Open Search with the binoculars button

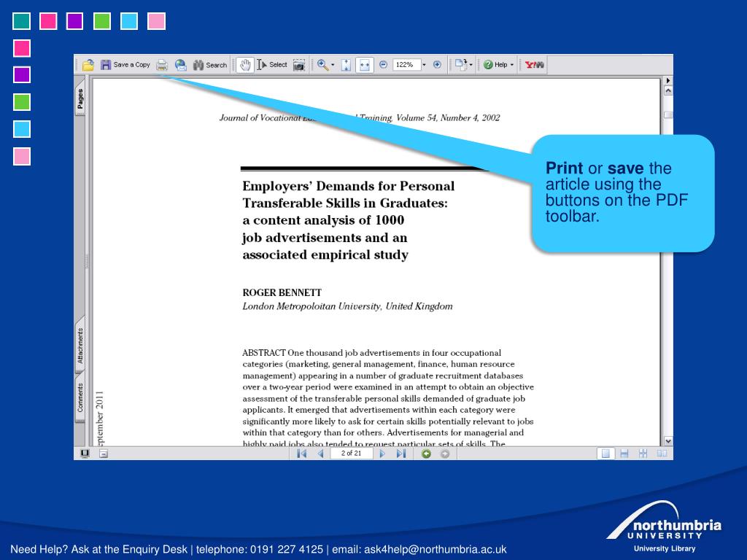point(210,65)
